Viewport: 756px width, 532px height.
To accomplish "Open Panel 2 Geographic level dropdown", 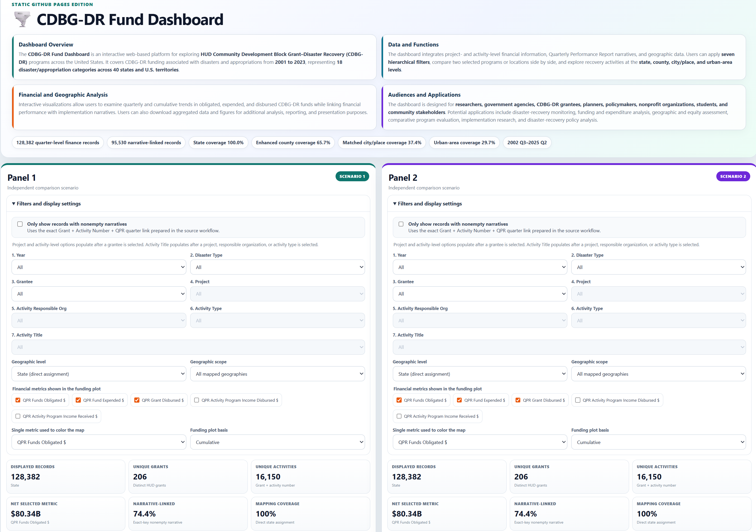I will pyautogui.click(x=480, y=374).
